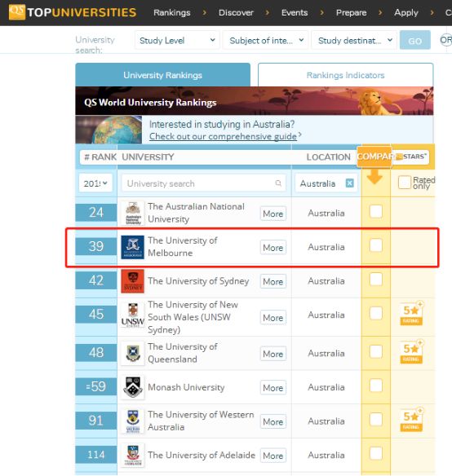Switch to the Rankings Indicators tab
The height and width of the screenshot is (476, 452).
346,75
